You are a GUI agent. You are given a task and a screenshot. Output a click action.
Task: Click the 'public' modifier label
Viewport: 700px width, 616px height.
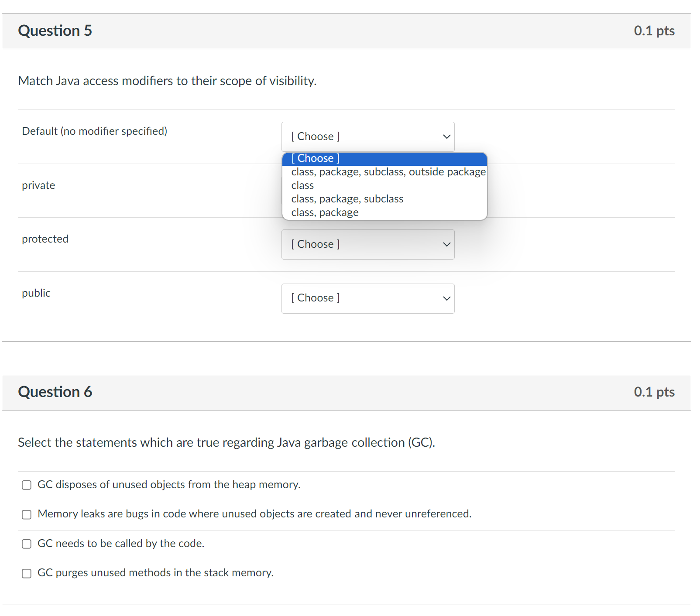(36, 293)
